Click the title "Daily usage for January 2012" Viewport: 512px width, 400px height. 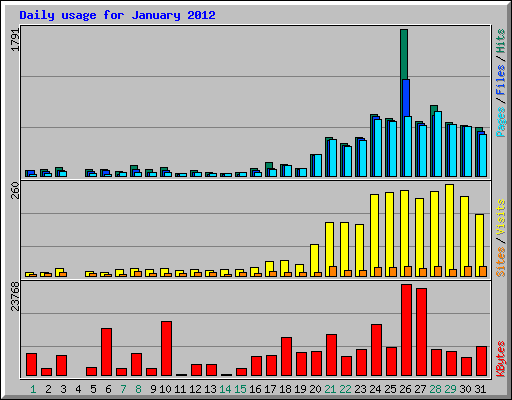(x=117, y=15)
